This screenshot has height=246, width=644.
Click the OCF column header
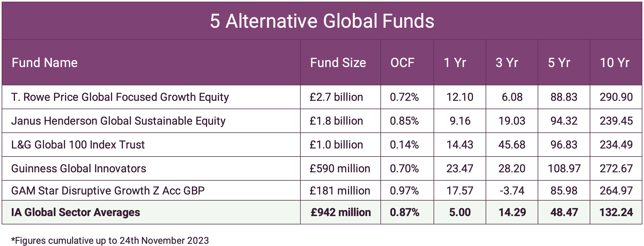tap(402, 63)
